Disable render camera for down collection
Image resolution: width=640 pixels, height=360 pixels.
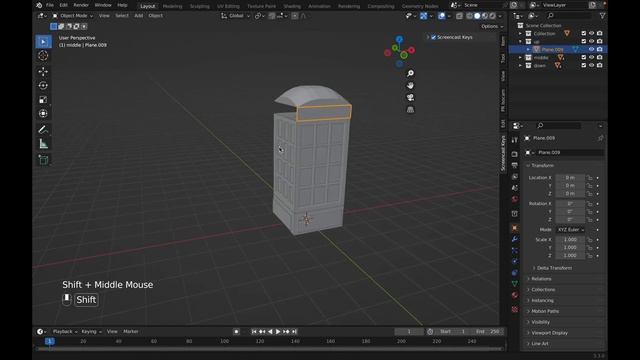[600, 65]
